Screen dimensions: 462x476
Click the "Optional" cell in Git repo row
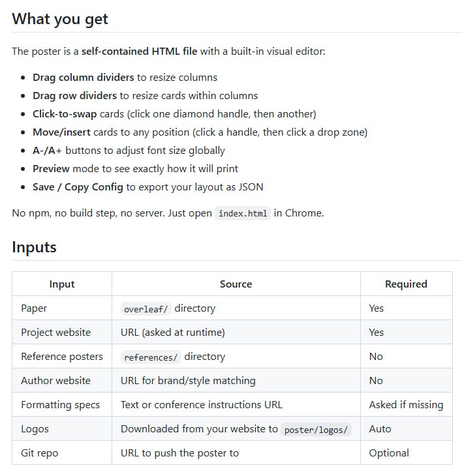click(x=389, y=453)
